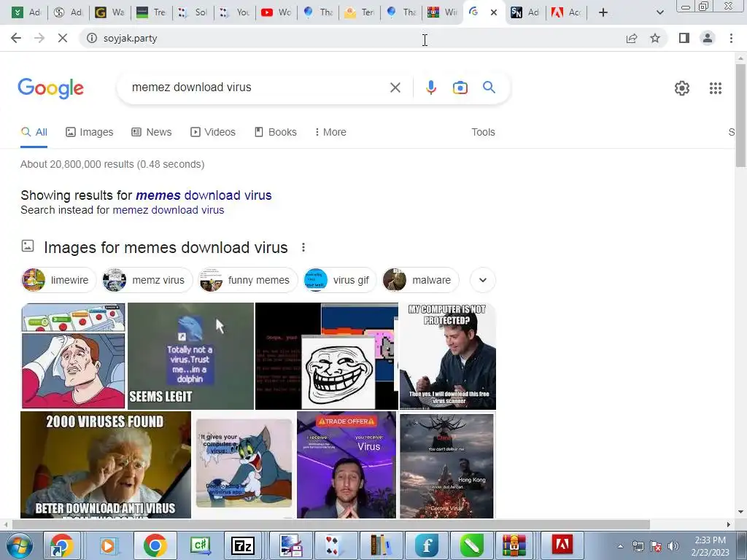Image resolution: width=747 pixels, height=560 pixels.
Task: Click the vertical scrollbar thumb
Action: click(x=740, y=114)
